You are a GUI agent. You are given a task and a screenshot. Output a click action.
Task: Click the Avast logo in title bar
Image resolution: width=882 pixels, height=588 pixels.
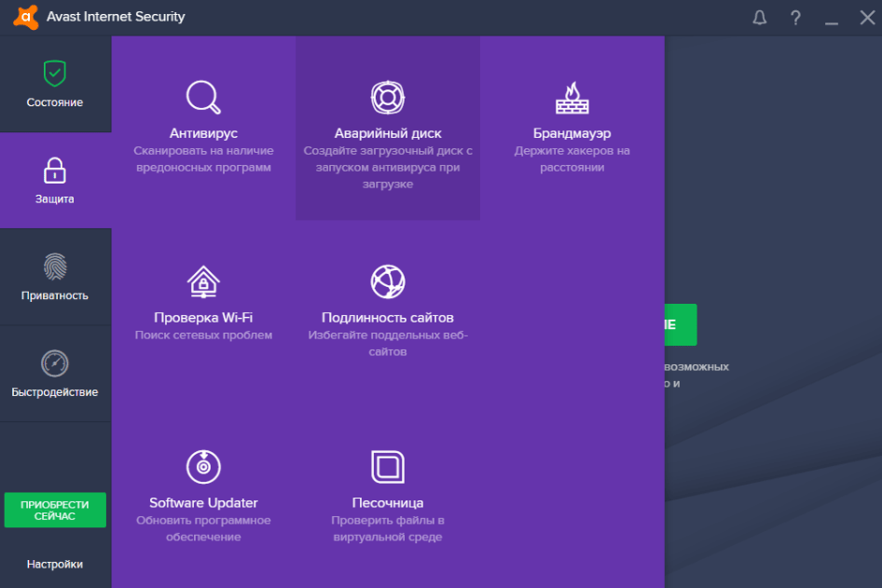pyautogui.click(x=25, y=17)
